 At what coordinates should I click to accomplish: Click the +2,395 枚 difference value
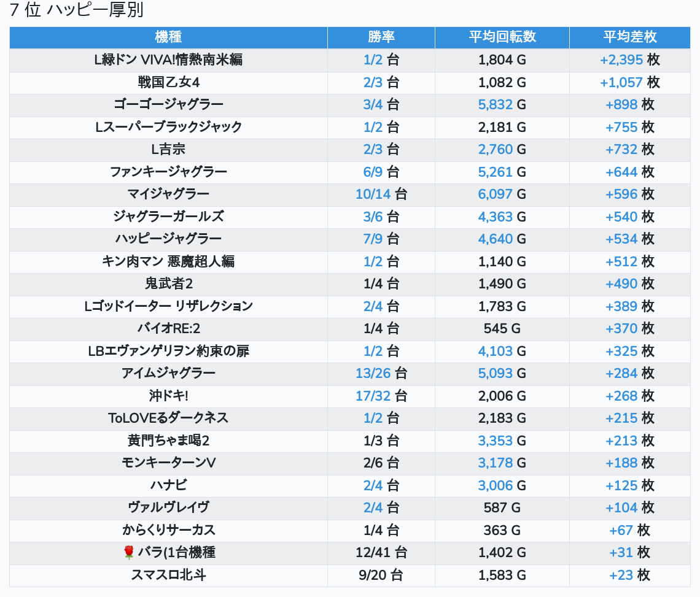[630, 60]
